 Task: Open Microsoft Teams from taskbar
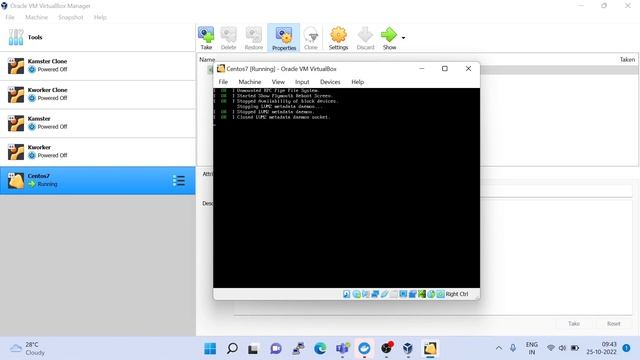coord(342,349)
